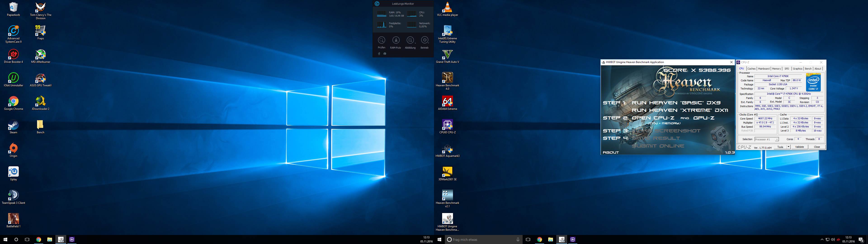
Task: Open the Driver Booster 4 desktop icon
Action: click(14, 56)
